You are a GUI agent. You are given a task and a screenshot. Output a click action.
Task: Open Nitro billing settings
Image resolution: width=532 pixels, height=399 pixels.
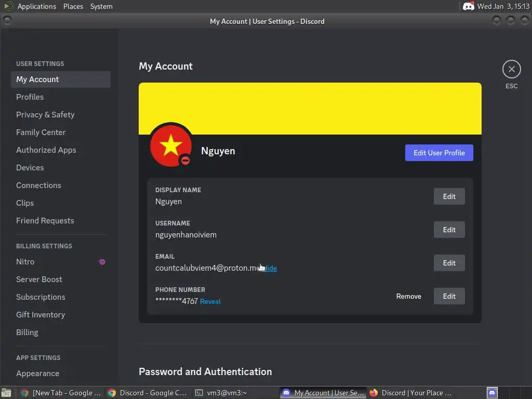coord(61,262)
